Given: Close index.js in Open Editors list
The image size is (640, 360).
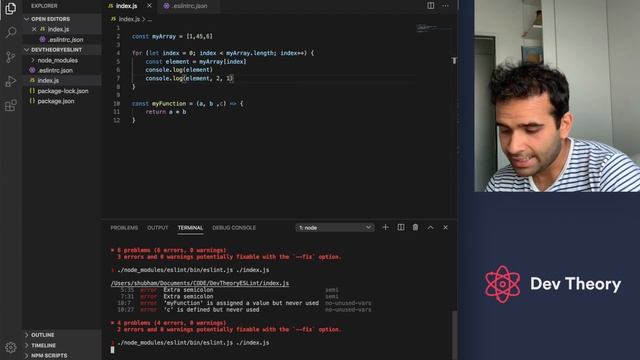Looking at the screenshot, I should click(34, 29).
